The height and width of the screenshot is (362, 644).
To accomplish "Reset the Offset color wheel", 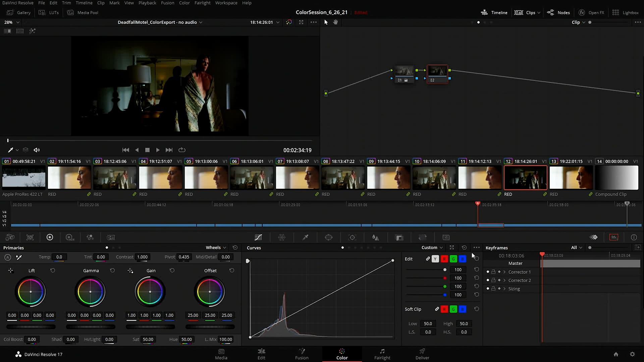I will [x=232, y=270].
